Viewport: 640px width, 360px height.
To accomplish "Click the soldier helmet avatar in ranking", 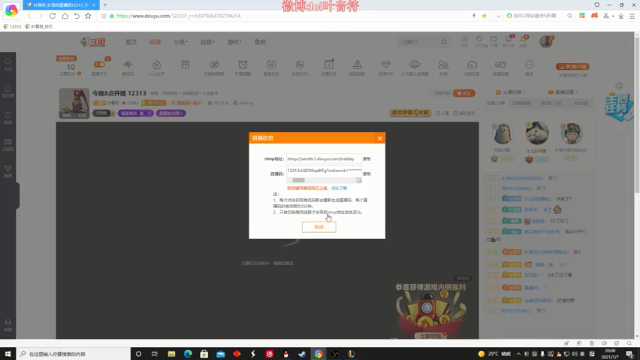I will point(571,133).
